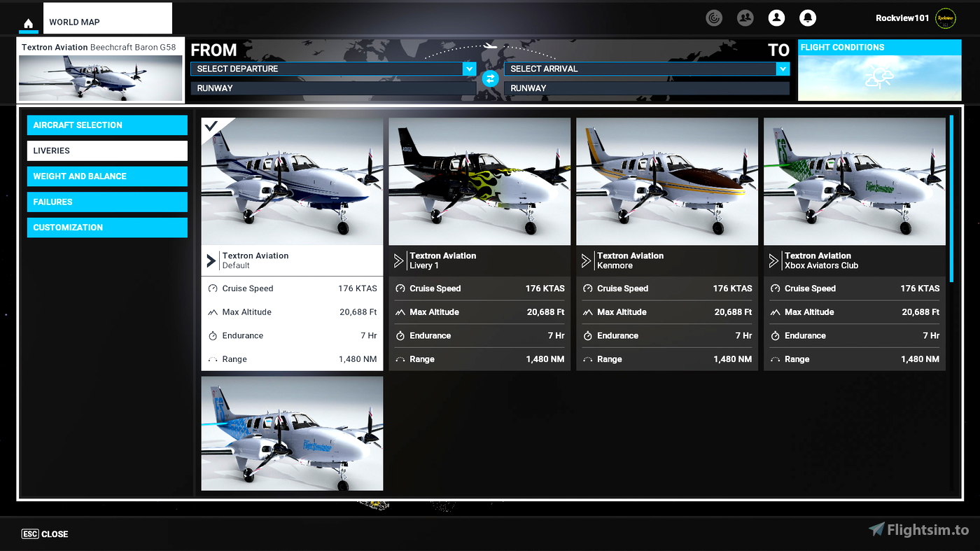Open the LIVERIES section in the sidebar

106,151
